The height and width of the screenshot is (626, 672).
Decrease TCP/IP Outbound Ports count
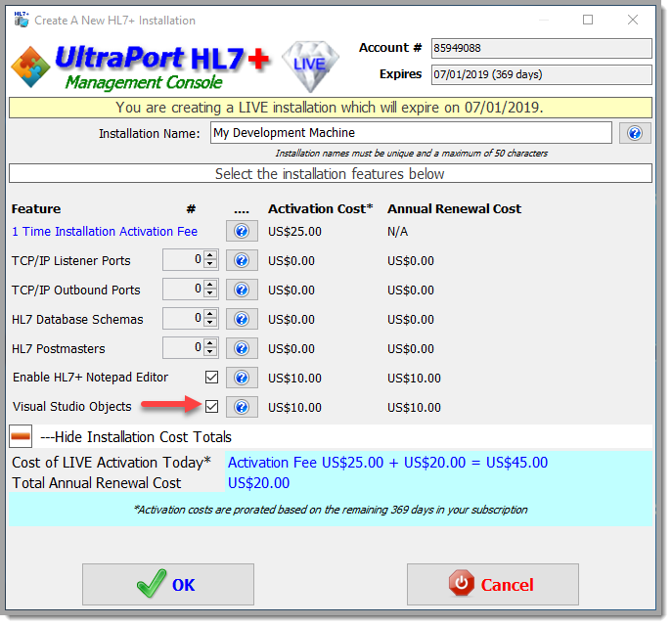[x=210, y=294]
